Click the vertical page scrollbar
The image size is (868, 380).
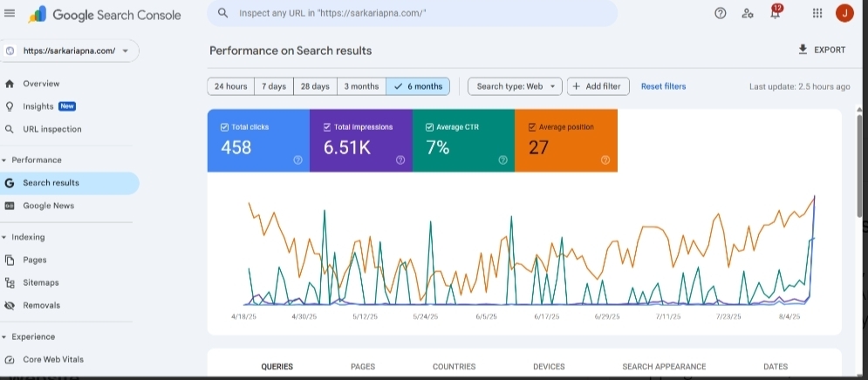click(859, 166)
